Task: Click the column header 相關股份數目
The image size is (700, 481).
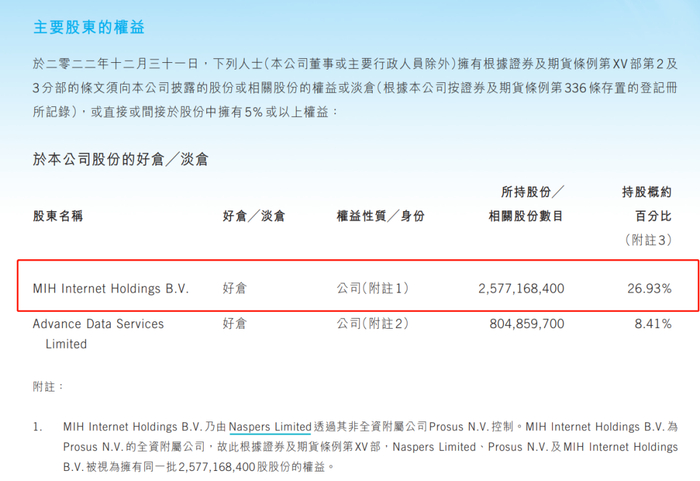Action: [x=526, y=216]
